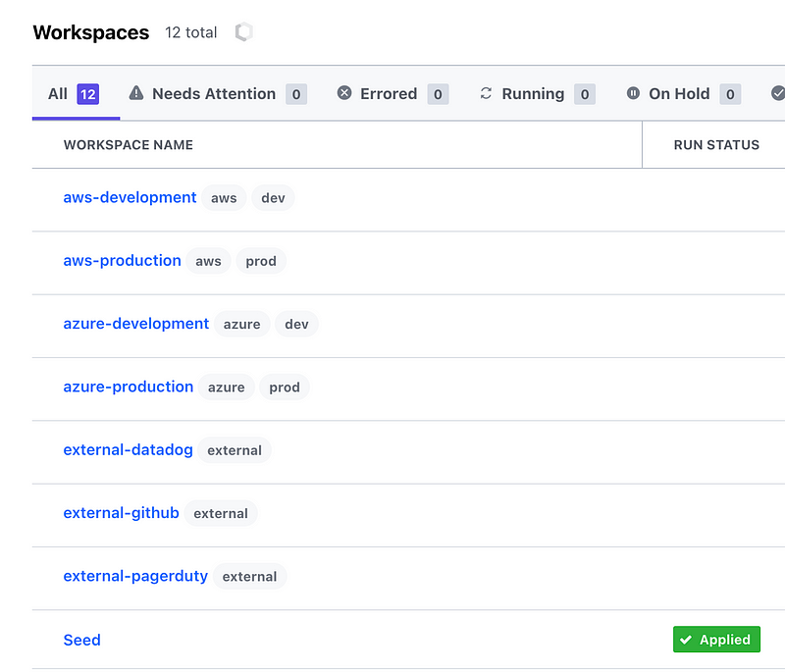Open the external-github workspace
Viewport: 785px width, 672px height.
pyautogui.click(x=121, y=513)
